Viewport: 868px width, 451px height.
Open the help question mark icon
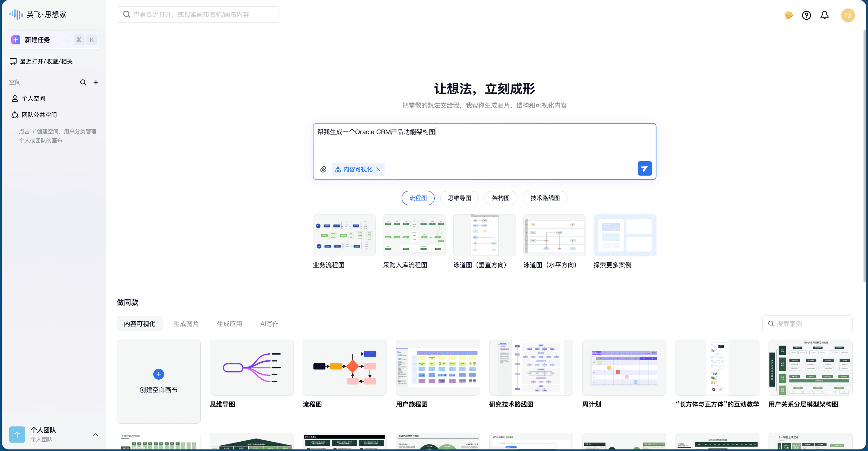806,15
